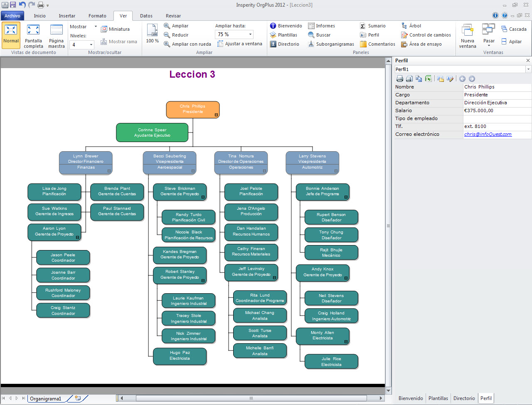Screen dimensions: 532x405
Task: Click the chris@infoQuest.com email link
Action: [x=488, y=134]
